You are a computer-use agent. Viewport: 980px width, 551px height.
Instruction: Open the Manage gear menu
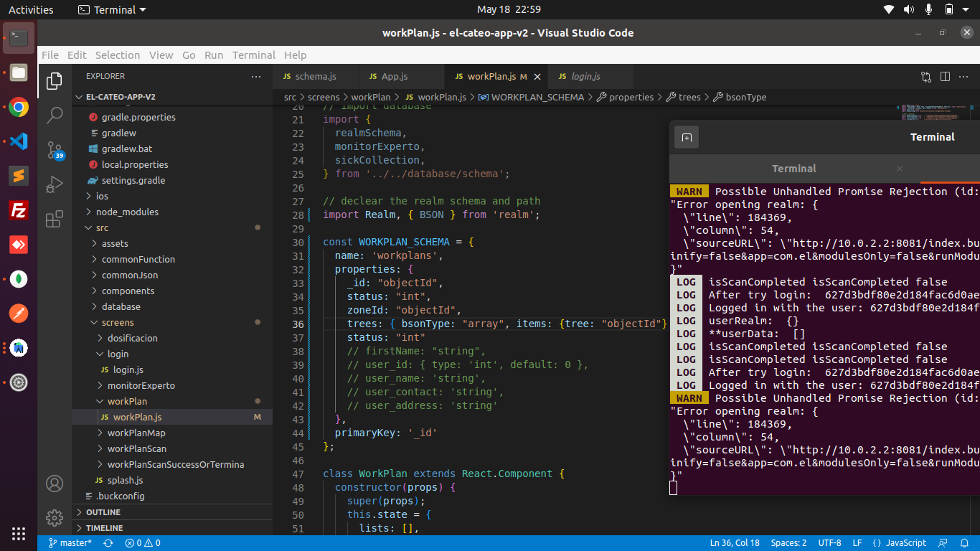[55, 517]
